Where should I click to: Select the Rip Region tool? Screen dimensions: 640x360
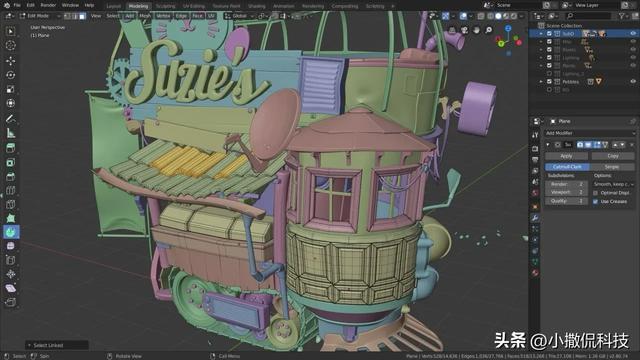(x=11, y=302)
